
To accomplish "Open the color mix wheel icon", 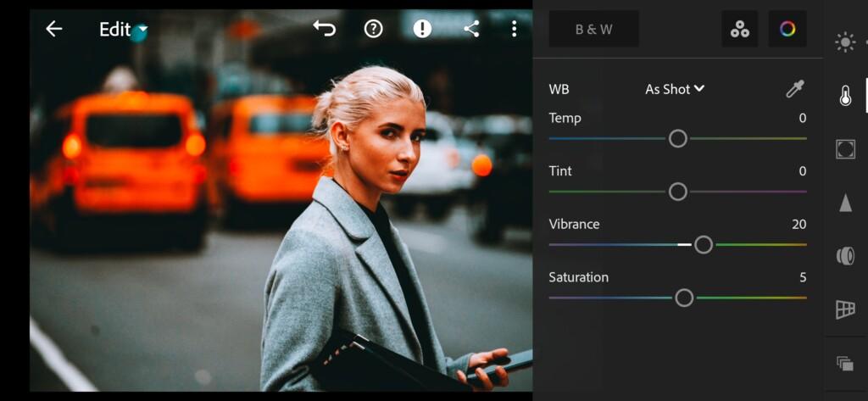I will (787, 29).
